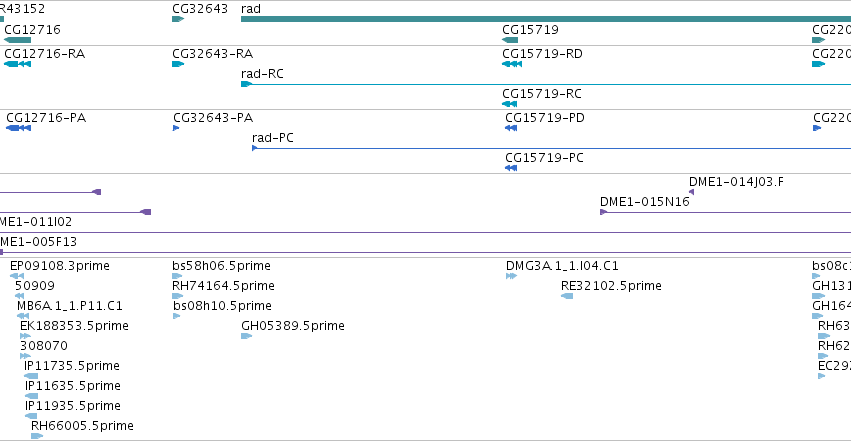Click the DME1-015N16 clone start arrow
Screen dimensions: 851x441
603,212
